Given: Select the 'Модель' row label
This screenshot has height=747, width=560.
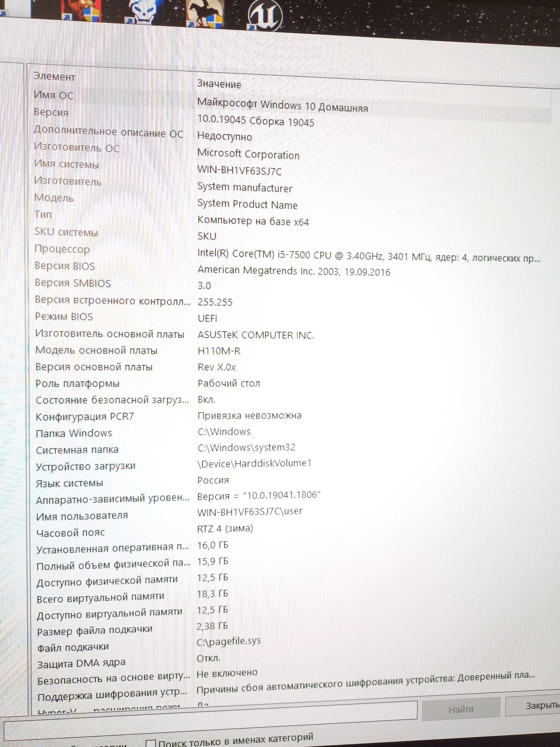Looking at the screenshot, I should coord(54,197).
